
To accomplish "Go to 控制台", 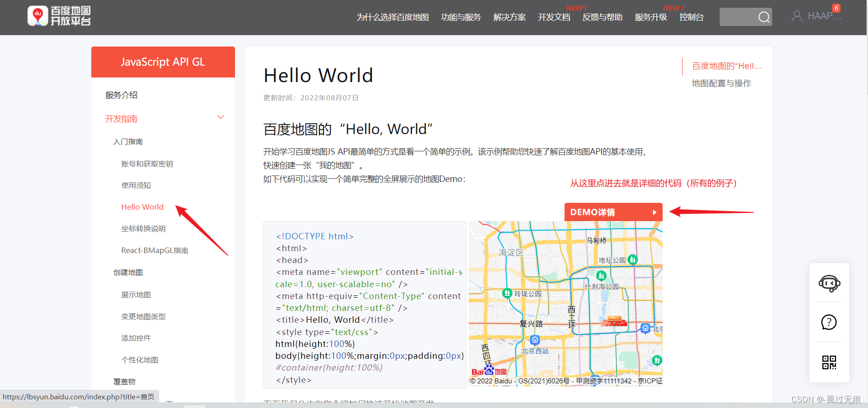I will tap(691, 17).
